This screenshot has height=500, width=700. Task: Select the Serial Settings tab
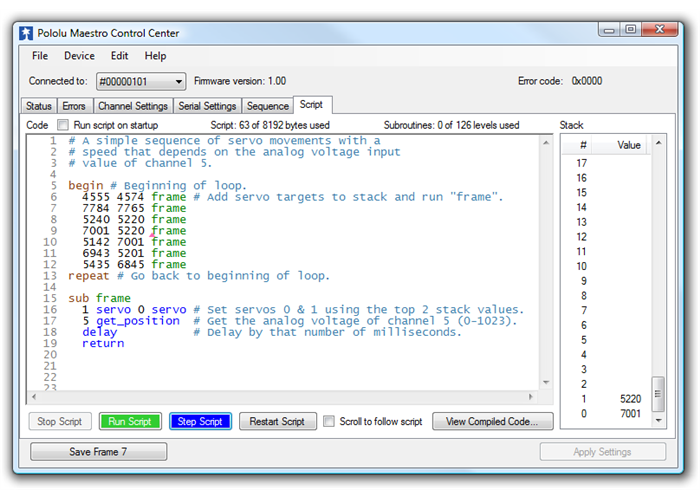coord(207,106)
